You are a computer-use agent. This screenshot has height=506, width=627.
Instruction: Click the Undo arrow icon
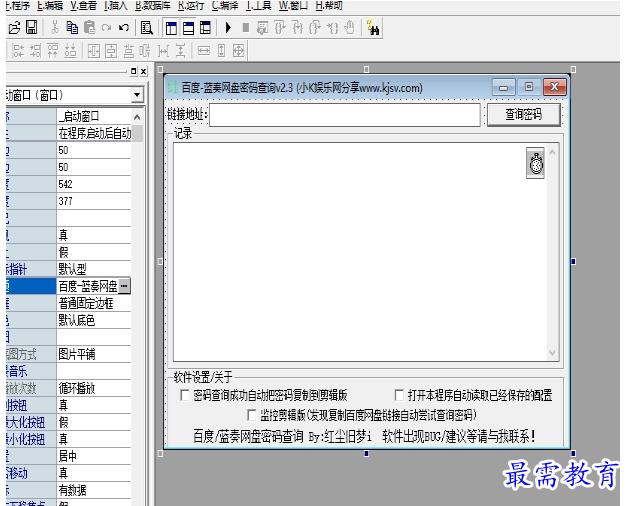click(x=124, y=28)
